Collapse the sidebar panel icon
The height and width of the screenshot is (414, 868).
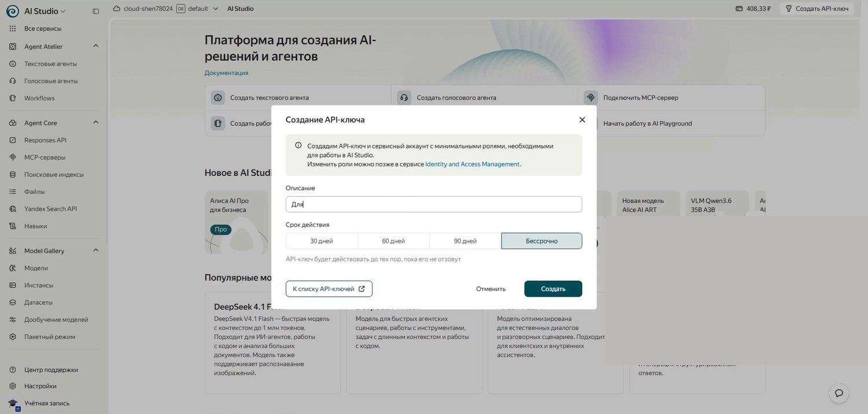[x=96, y=11]
